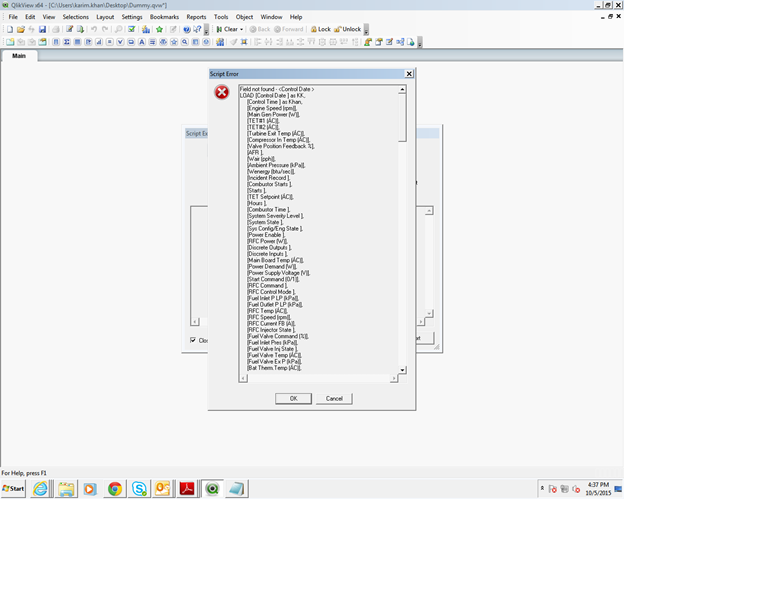
Task: Click the Help question mark icon
Action: click(186, 29)
